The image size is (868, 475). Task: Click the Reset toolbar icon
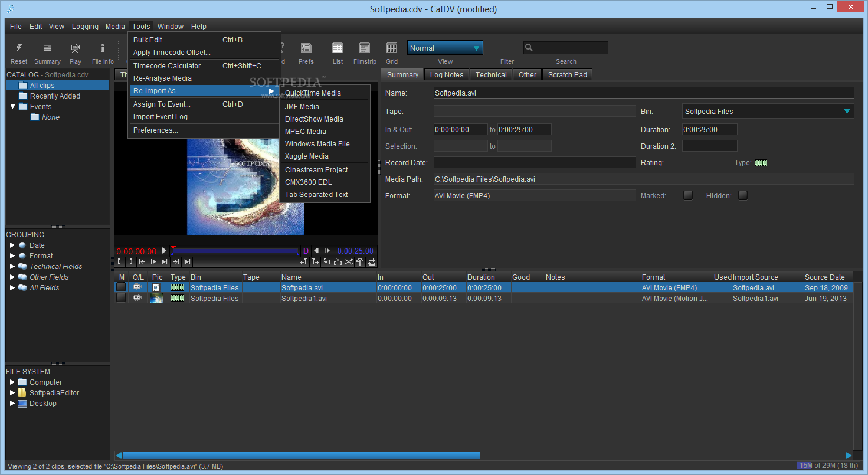[19, 48]
